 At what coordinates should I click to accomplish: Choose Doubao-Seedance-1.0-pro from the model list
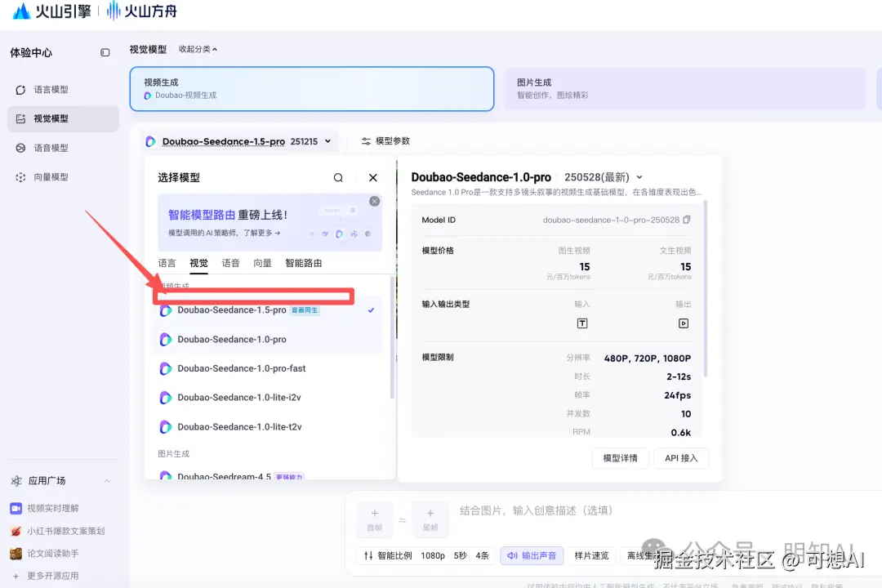(267, 339)
